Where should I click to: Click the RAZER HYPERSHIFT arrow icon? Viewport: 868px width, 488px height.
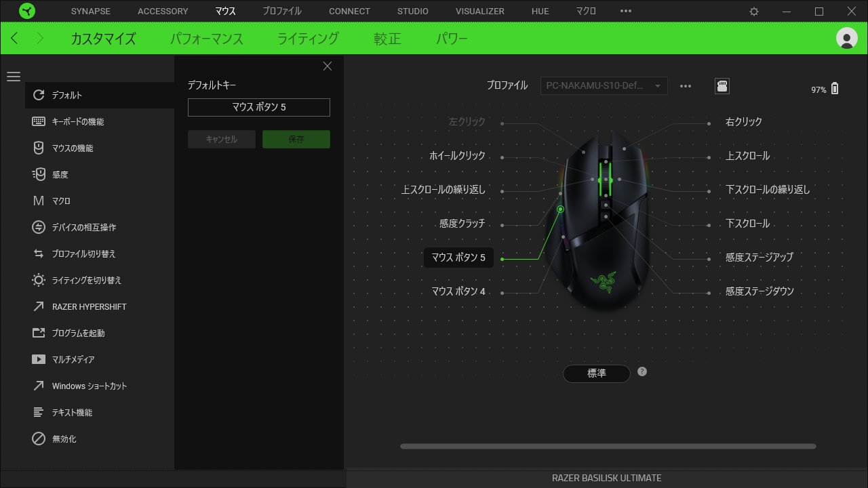[39, 306]
